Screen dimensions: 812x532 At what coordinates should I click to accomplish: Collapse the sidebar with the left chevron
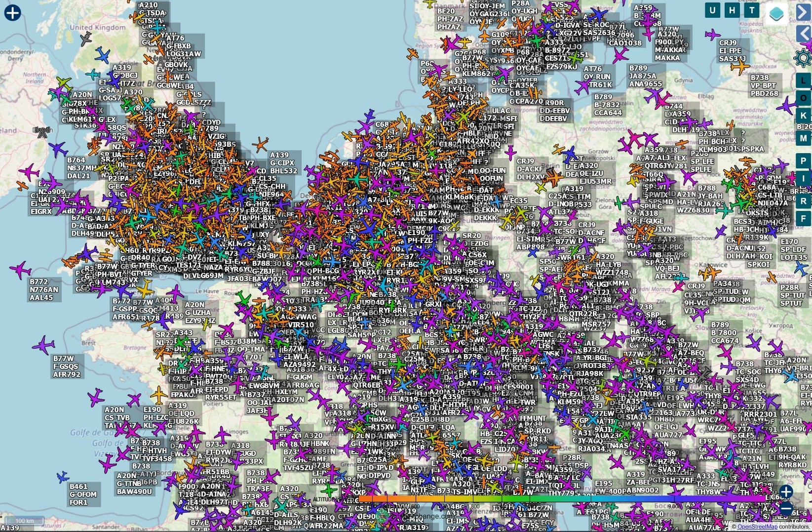point(804,34)
